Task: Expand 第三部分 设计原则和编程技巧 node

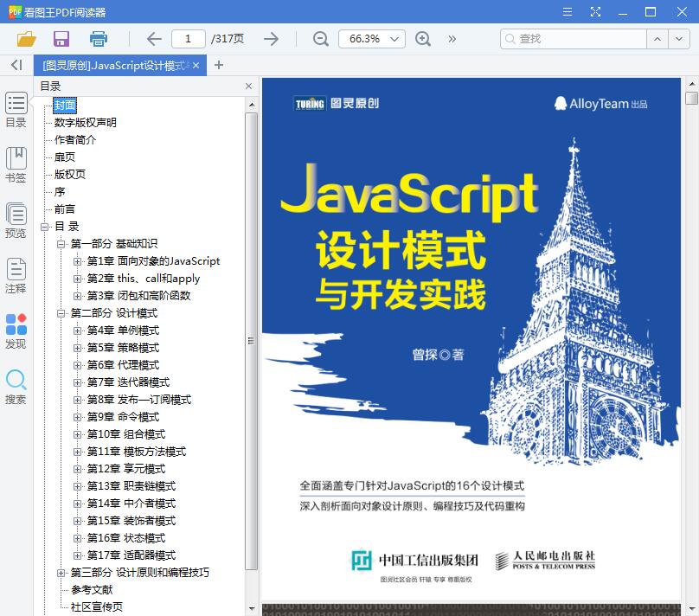Action: [61, 573]
